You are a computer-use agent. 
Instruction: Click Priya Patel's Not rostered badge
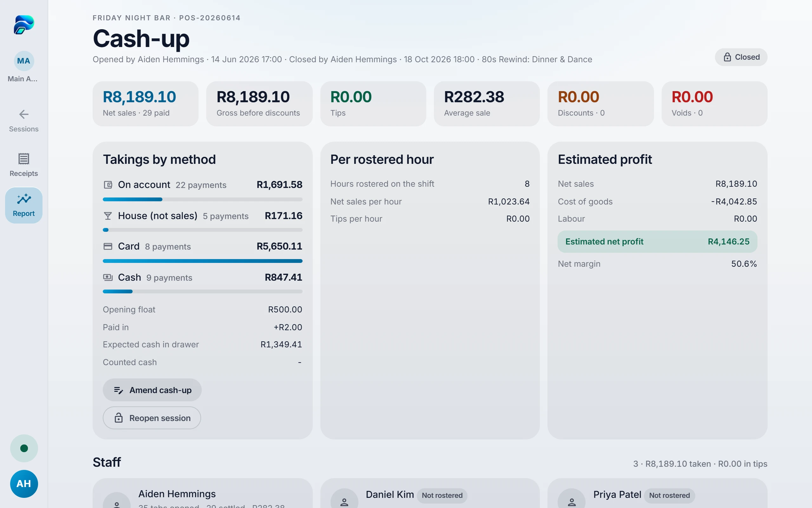point(669,496)
